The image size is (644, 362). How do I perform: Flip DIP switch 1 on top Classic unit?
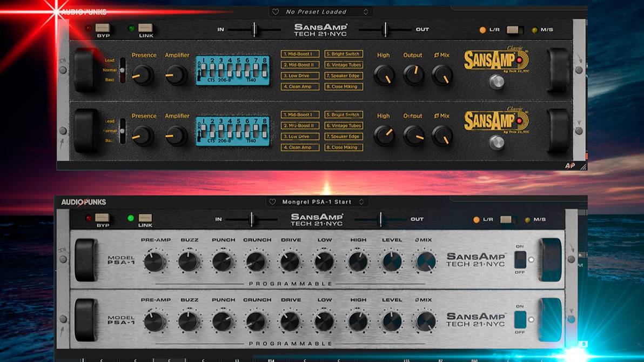coord(204,70)
